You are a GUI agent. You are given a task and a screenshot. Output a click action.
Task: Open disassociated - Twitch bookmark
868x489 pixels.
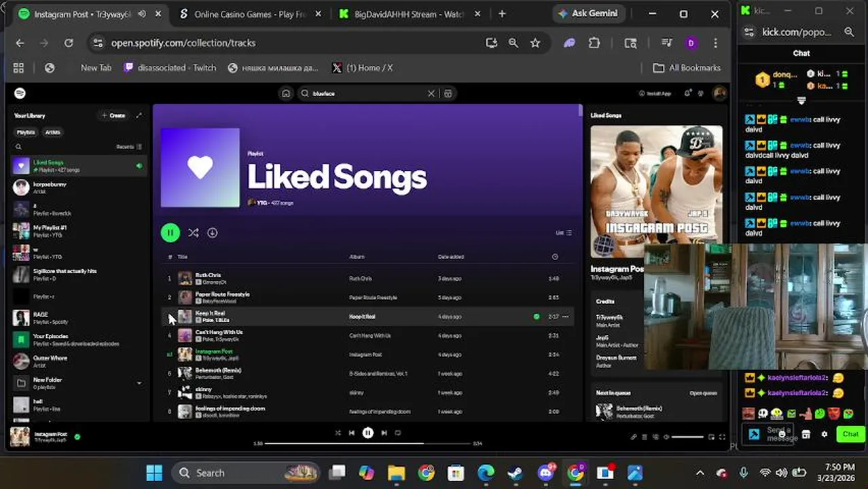(x=170, y=68)
